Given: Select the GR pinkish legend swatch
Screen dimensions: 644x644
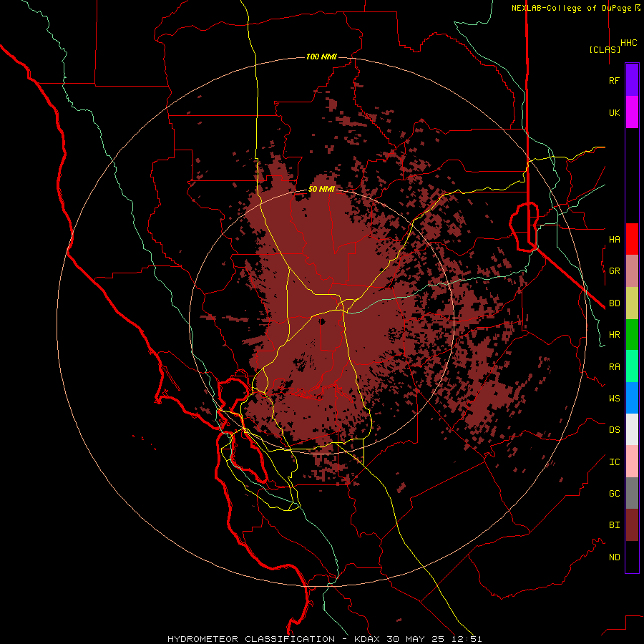Looking at the screenshot, I should click(632, 270).
